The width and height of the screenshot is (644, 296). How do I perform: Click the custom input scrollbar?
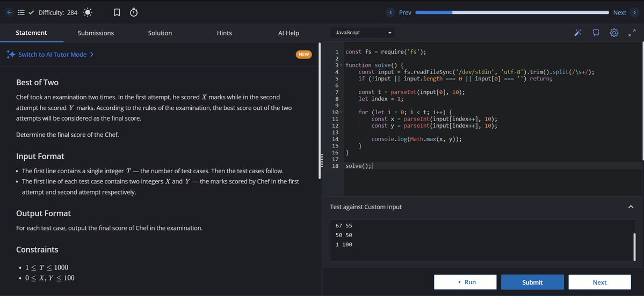coord(634,247)
